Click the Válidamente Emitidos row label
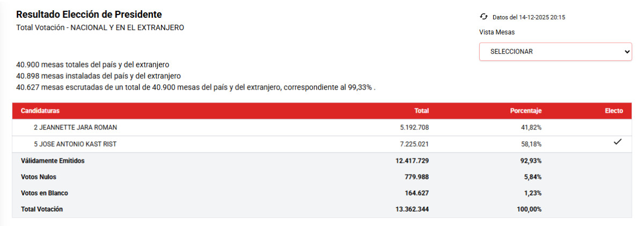 [x=53, y=161]
